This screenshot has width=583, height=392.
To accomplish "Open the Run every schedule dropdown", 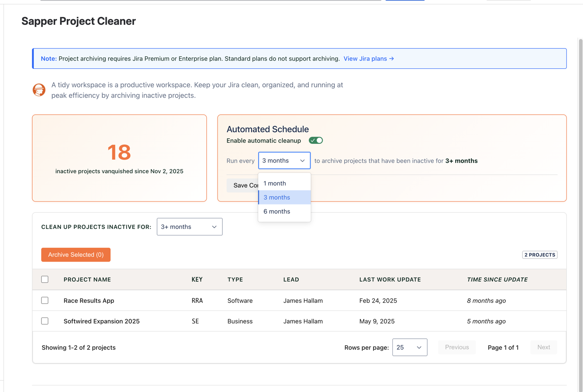I will (284, 160).
